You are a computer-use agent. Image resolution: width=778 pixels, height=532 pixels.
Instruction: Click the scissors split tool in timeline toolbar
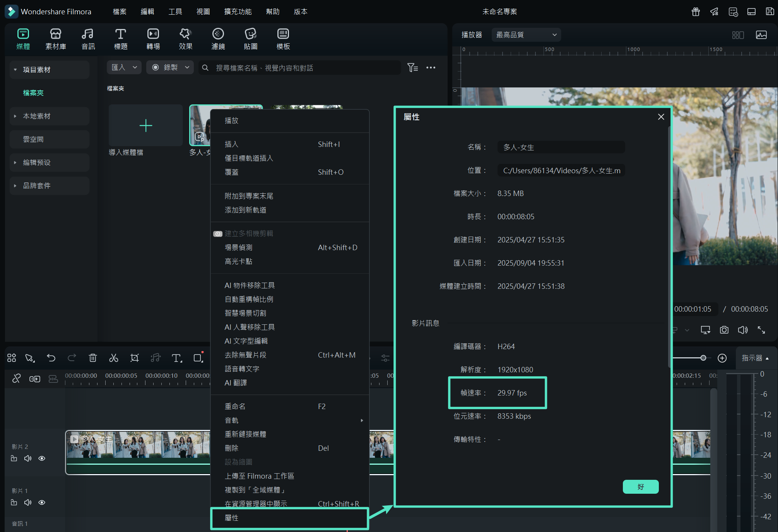pyautogui.click(x=113, y=358)
